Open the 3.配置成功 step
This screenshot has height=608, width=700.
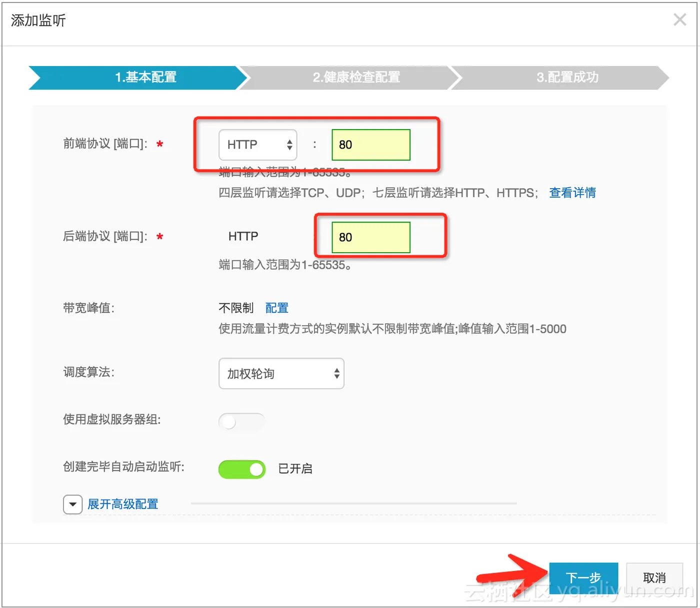click(567, 78)
